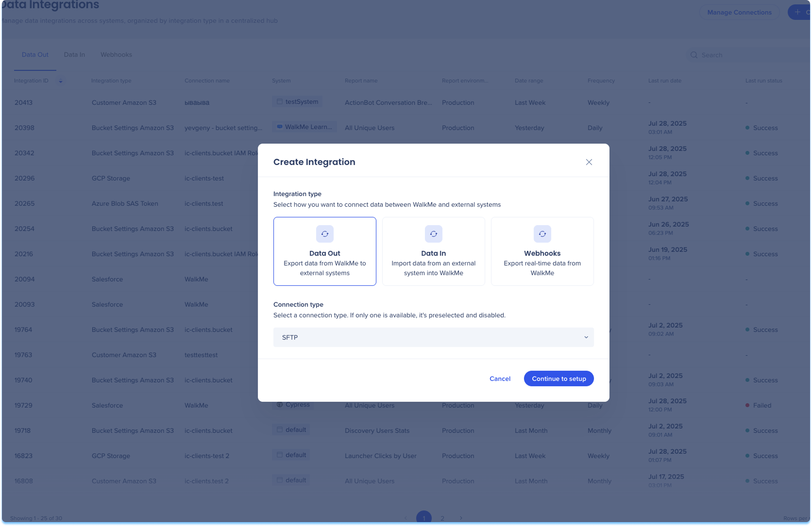Click the Webhooks card sync icon
This screenshot has width=812, height=526.
click(x=542, y=234)
